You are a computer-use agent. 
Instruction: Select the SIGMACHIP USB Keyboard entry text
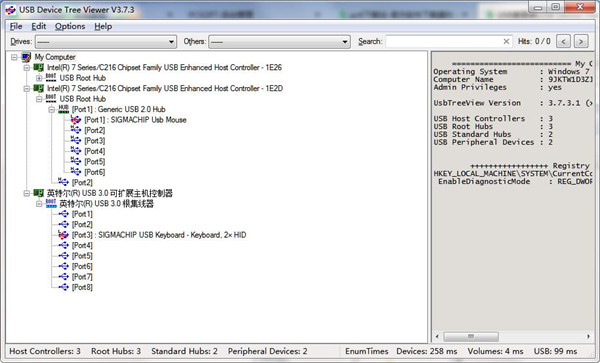[x=158, y=235]
